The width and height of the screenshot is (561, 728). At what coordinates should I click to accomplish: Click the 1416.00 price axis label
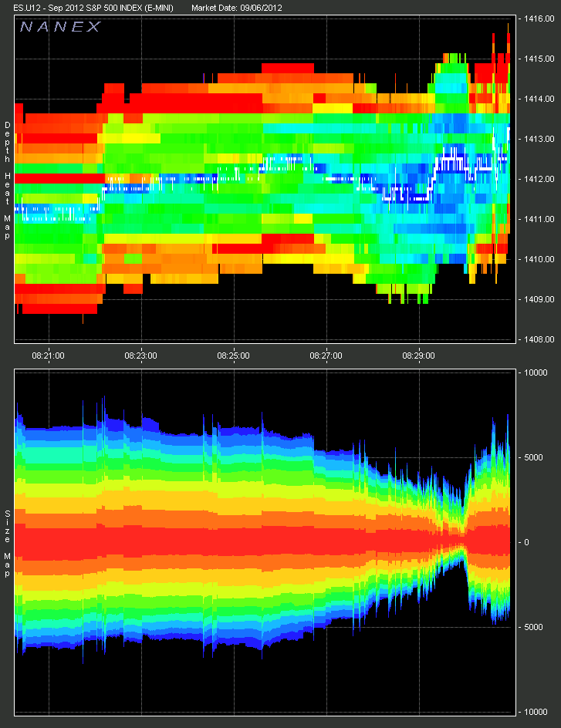539,19
